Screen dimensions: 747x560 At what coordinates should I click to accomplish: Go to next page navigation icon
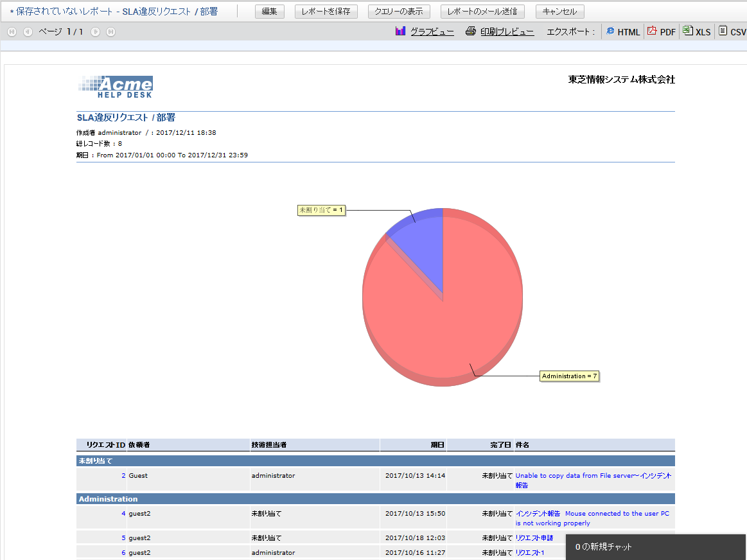tap(95, 32)
